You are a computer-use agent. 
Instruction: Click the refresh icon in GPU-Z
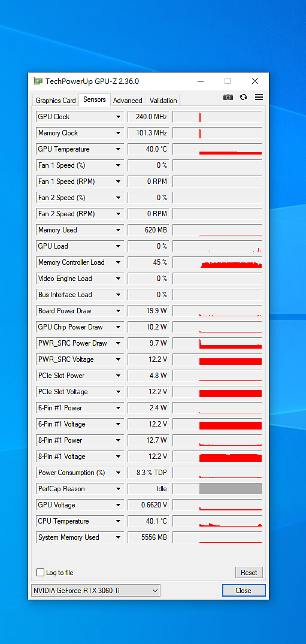pyautogui.click(x=244, y=97)
